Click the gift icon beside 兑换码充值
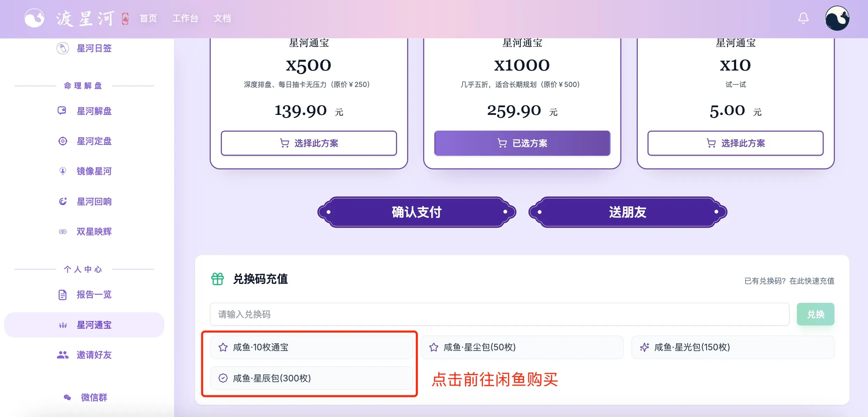 (217, 279)
